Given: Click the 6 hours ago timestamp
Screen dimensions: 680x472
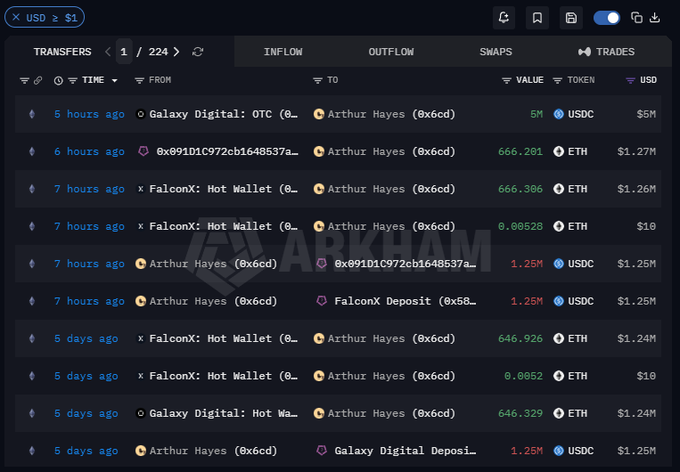Looking at the screenshot, I should point(89,151).
